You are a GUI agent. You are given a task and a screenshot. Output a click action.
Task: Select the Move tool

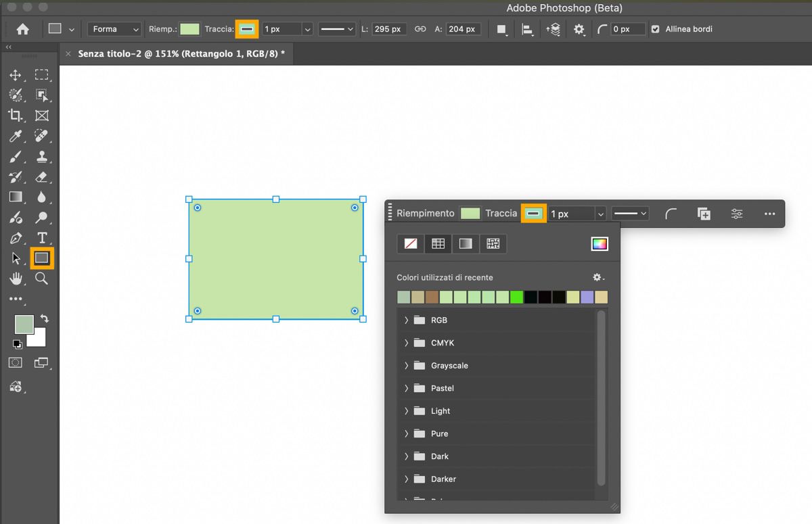point(16,75)
